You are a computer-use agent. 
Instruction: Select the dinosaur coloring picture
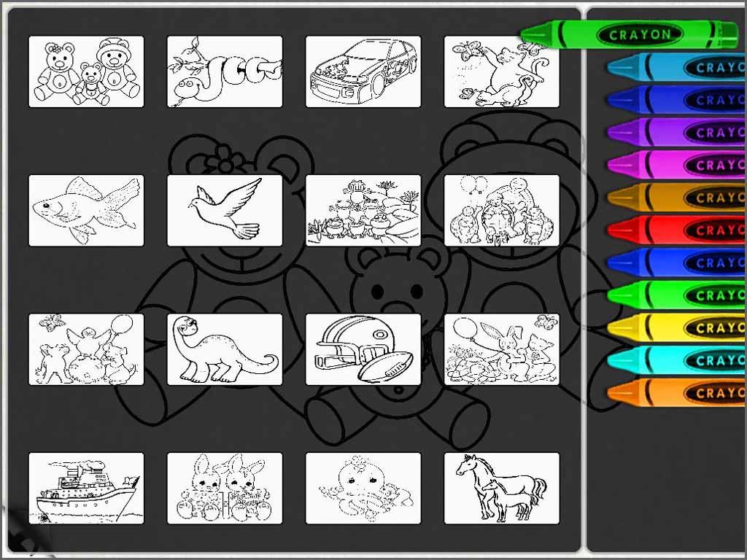(225, 349)
